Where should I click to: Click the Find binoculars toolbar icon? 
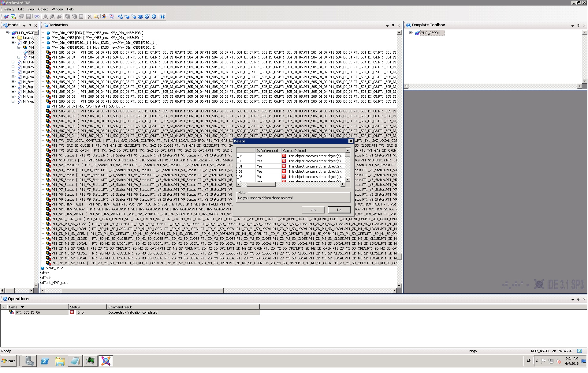click(37, 17)
